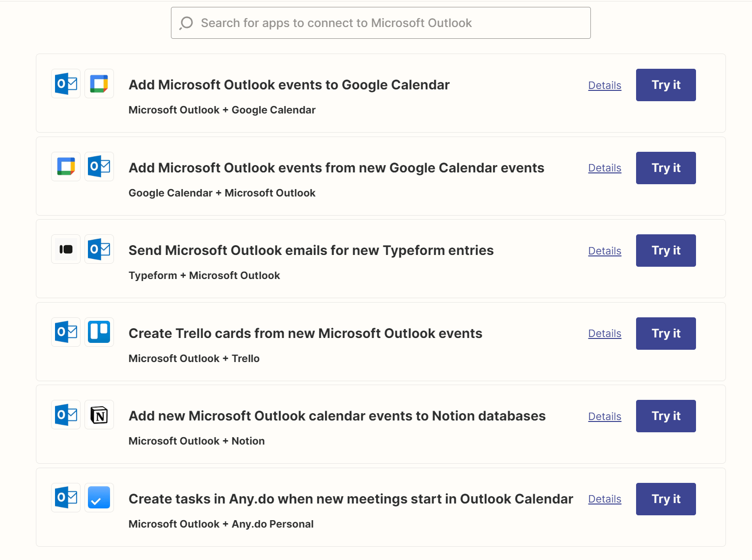Screen dimensions: 752x560
Task: Click the Outlook icon on the Notion card
Action: (65, 415)
